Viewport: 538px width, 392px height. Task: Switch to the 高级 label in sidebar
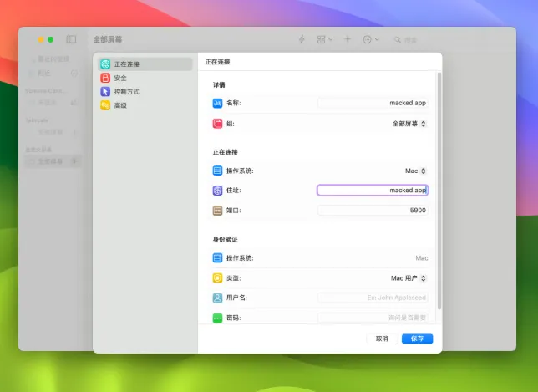pyautogui.click(x=120, y=105)
